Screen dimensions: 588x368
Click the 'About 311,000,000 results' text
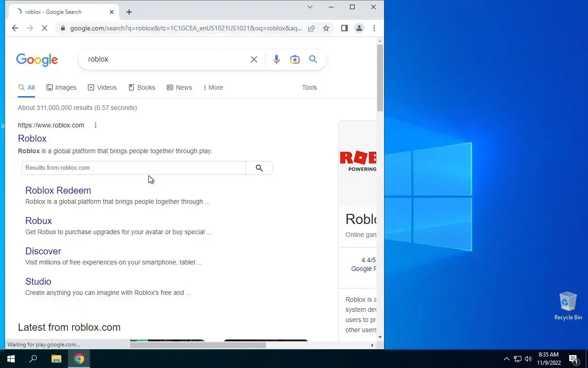(x=77, y=108)
